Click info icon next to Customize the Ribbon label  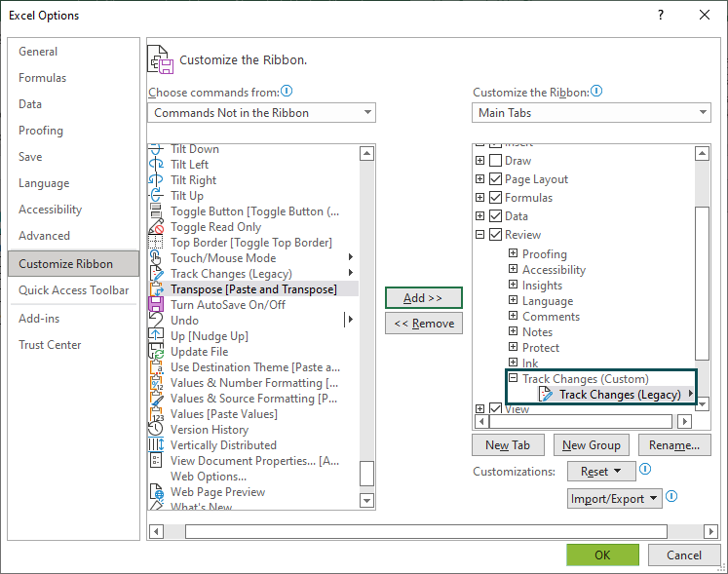(596, 91)
